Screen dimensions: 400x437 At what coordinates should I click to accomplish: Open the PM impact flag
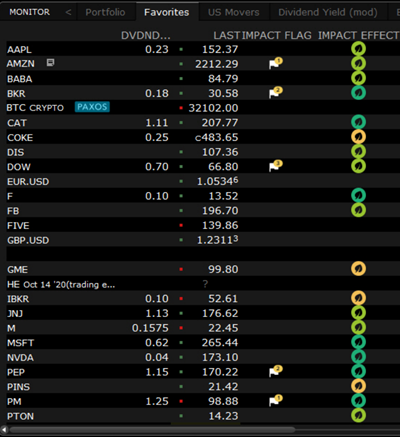click(x=275, y=400)
